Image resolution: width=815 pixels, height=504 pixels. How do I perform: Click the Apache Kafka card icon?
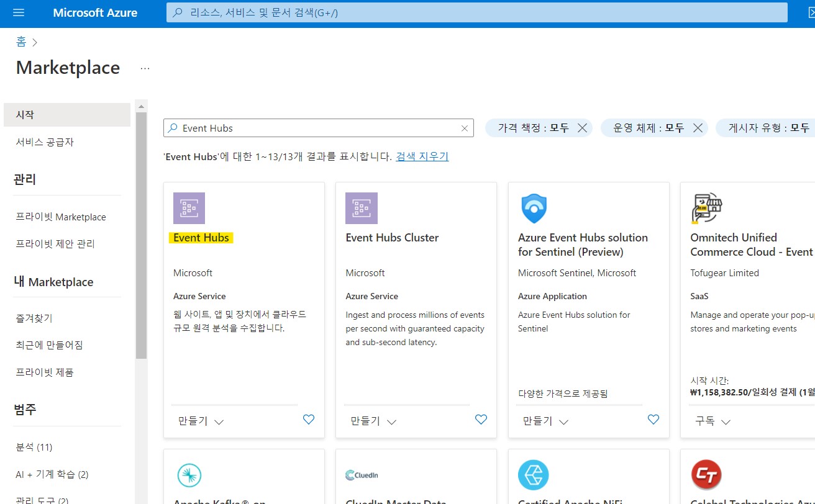[189, 475]
